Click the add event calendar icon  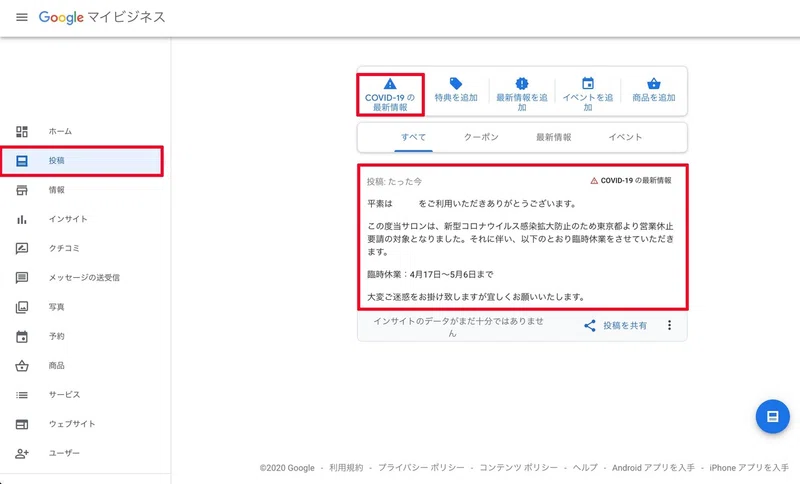(x=588, y=83)
